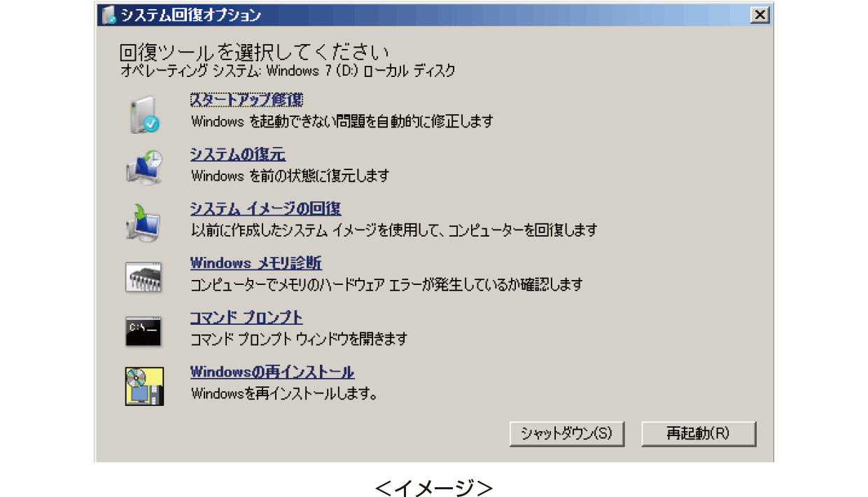Click the Windows reinstall disc icon

click(144, 386)
